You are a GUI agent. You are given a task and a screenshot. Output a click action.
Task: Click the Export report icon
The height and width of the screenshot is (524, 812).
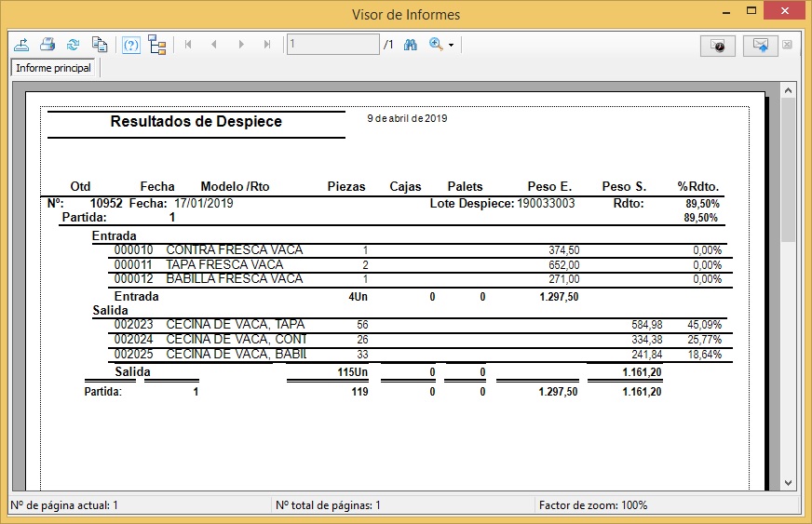pyautogui.click(x=23, y=45)
